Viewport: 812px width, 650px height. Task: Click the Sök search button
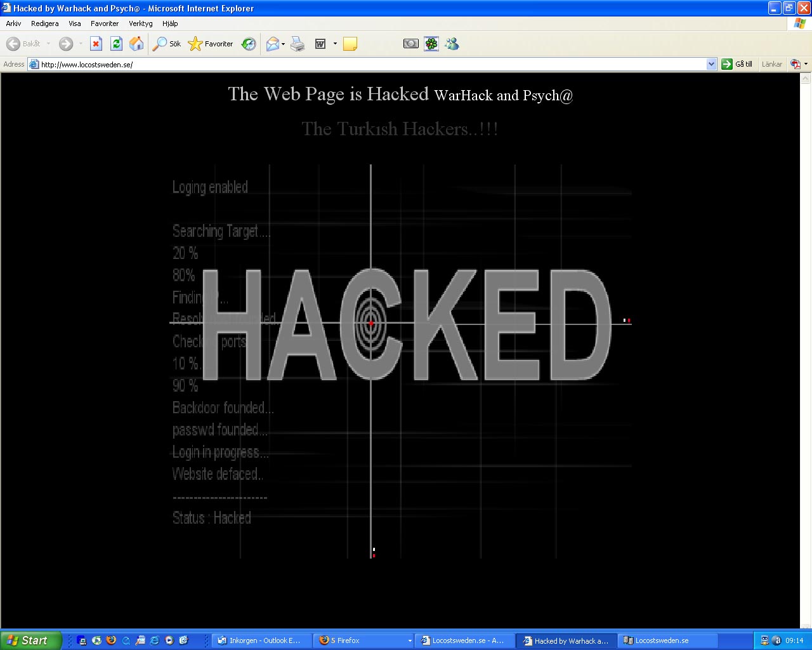(x=167, y=44)
